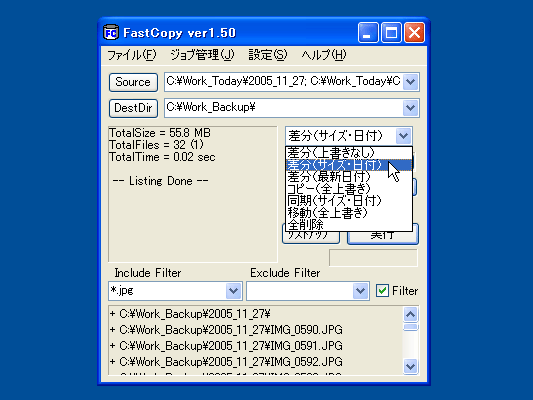This screenshot has height=400, width=533.
Task: Choose コピー(全上書き) mode
Action: click(x=349, y=189)
